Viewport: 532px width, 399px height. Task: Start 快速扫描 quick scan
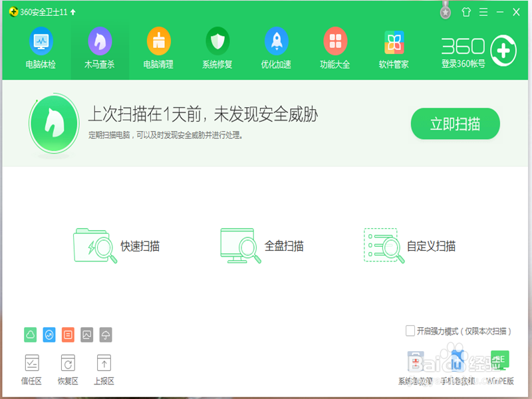tap(116, 246)
